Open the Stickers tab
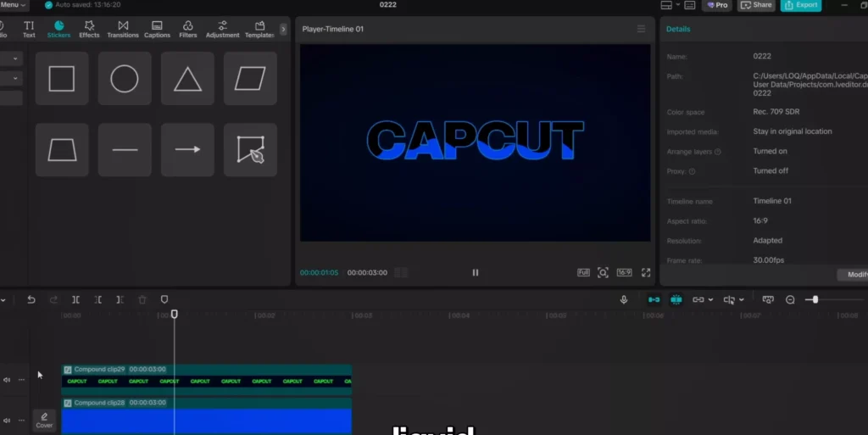Screen dimensions: 868x435 point(58,30)
